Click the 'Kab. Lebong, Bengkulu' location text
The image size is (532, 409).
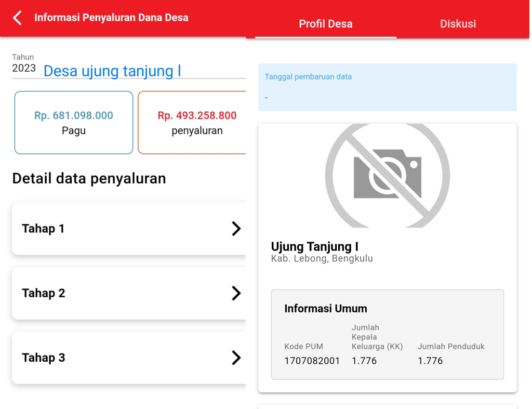coord(322,258)
